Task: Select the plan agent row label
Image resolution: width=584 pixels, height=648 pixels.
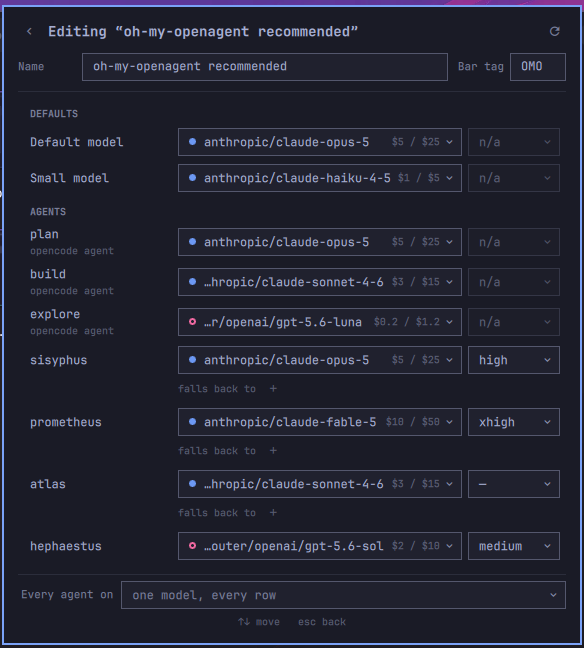Action: (x=44, y=234)
